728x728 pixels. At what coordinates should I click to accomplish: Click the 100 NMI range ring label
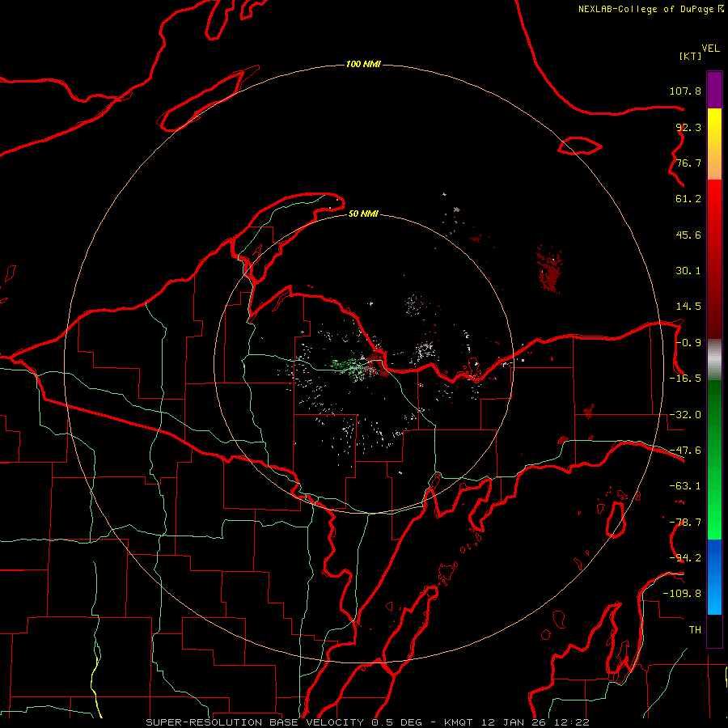[363, 64]
